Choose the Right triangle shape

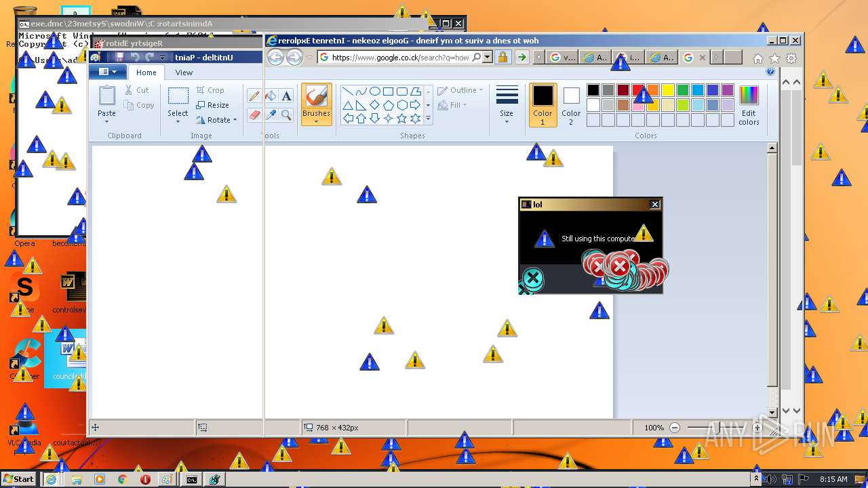click(361, 105)
